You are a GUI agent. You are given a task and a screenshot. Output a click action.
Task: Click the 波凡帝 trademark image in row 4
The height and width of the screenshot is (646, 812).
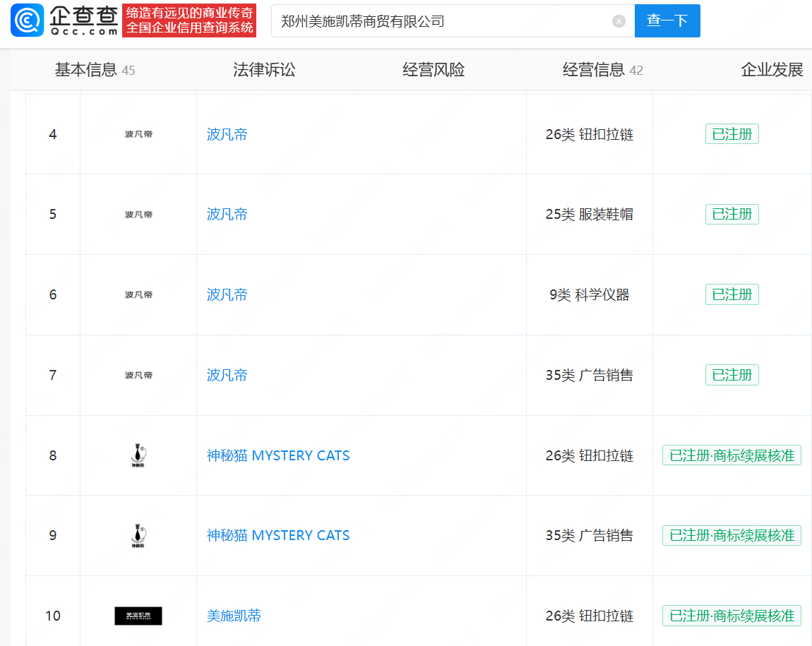(138, 135)
